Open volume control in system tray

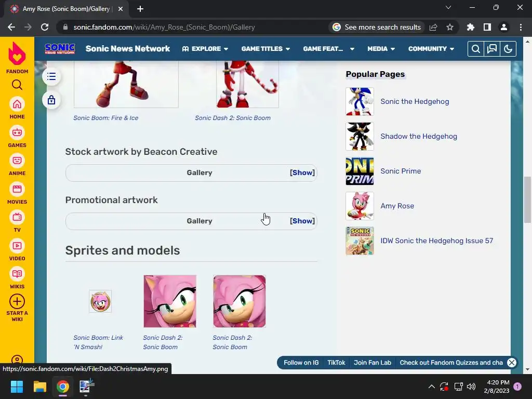point(471,387)
